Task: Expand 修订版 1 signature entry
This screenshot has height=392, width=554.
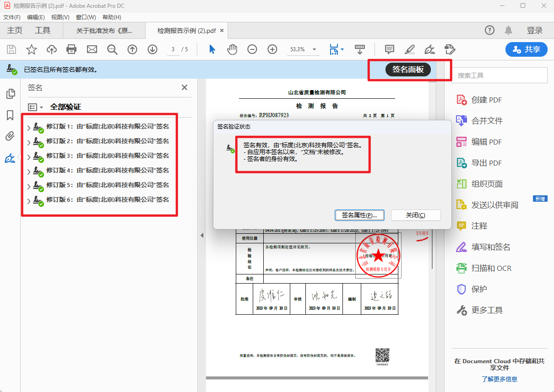Action: (x=29, y=128)
